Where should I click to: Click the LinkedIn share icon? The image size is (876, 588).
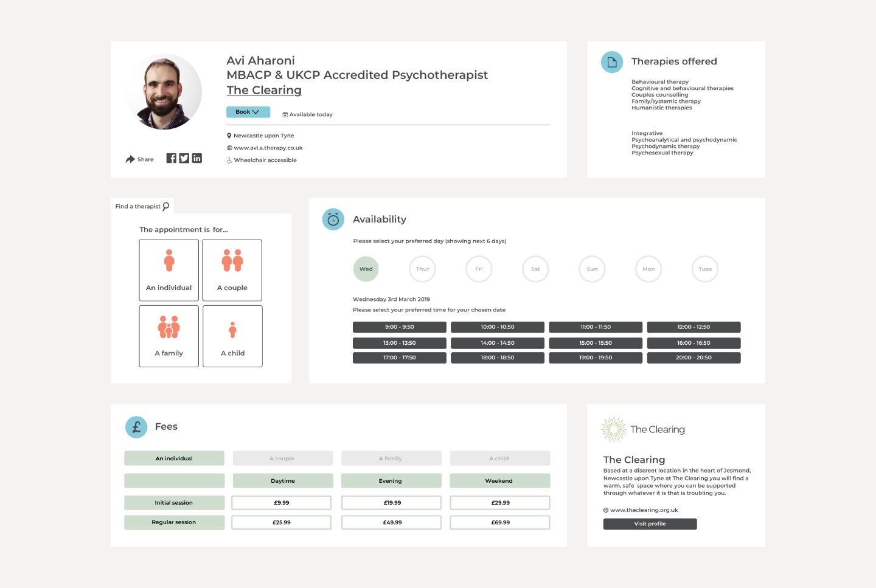197,158
